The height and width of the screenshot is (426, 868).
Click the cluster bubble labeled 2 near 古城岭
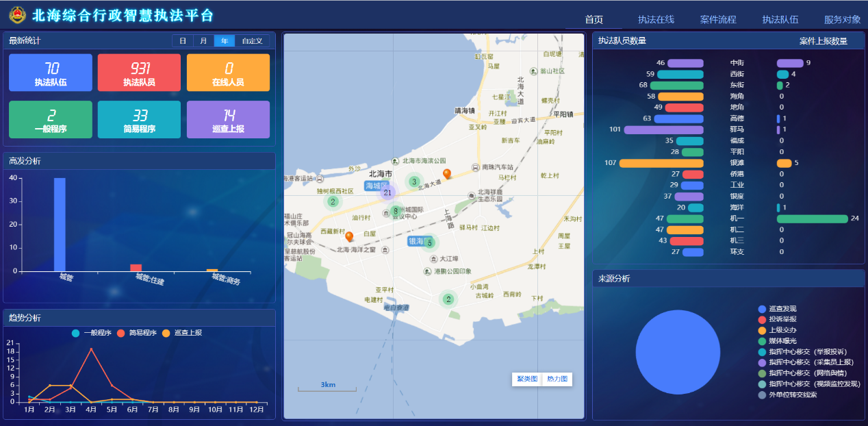coord(448,299)
